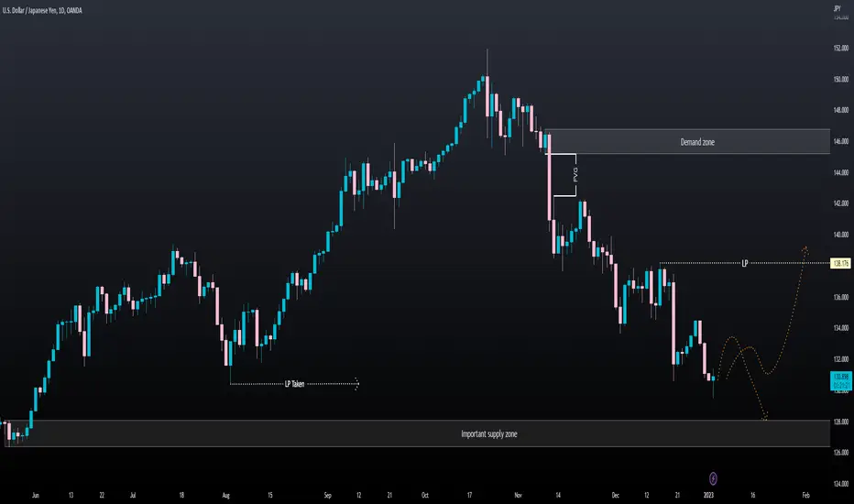Click Jul on the time axis
Viewport: 854px width, 504px height.
coord(133,495)
